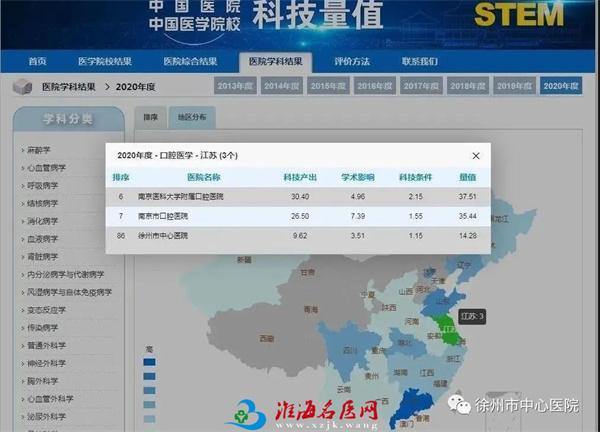This screenshot has width=600, height=432.
Task: Open the 首页 navigation tab
Action: tap(38, 61)
